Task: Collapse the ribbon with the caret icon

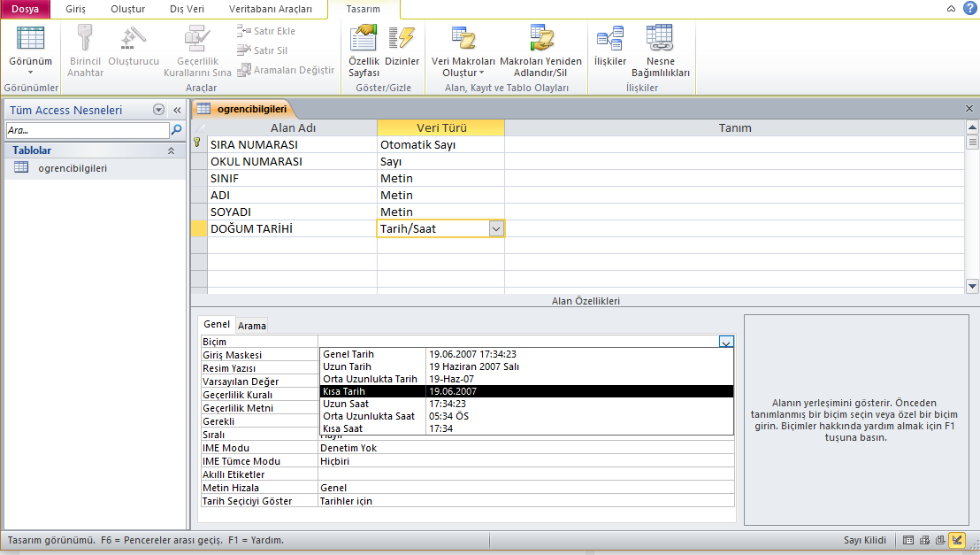Action: pos(951,9)
